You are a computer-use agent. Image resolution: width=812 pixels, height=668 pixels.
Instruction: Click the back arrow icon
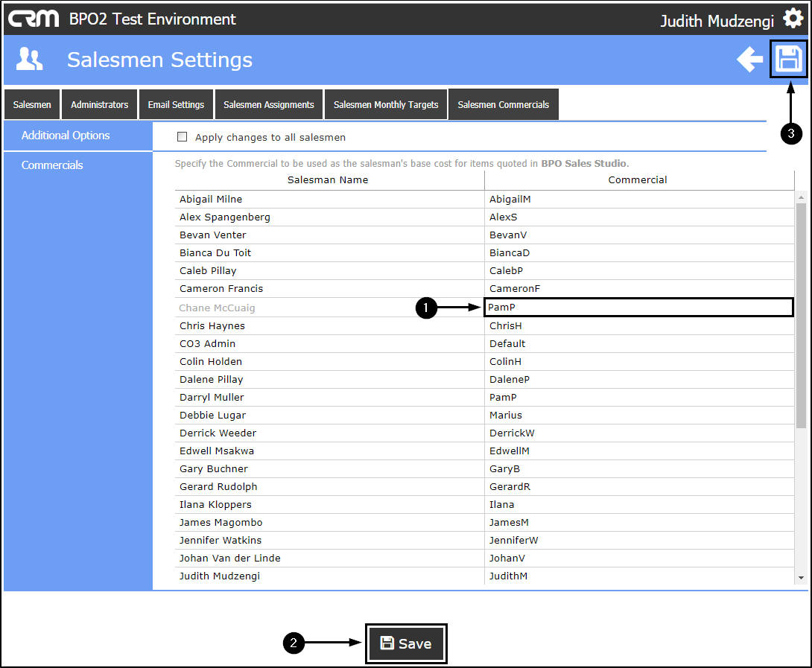(x=749, y=59)
